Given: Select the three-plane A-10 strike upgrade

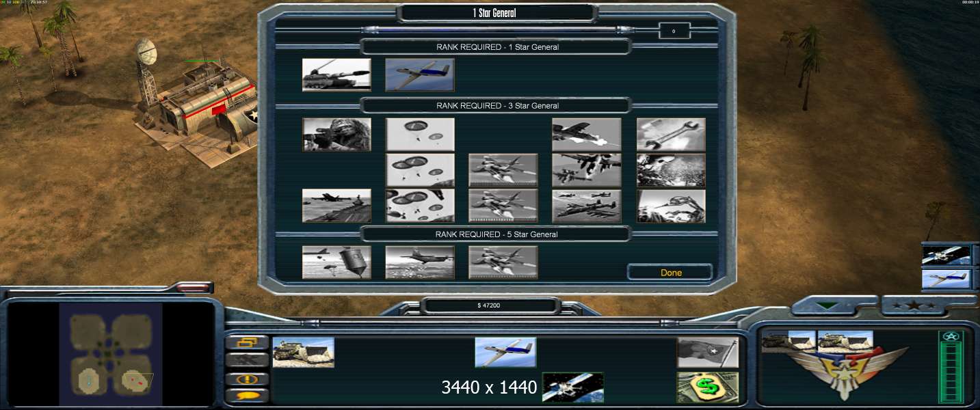Looking at the screenshot, I should tap(587, 206).
